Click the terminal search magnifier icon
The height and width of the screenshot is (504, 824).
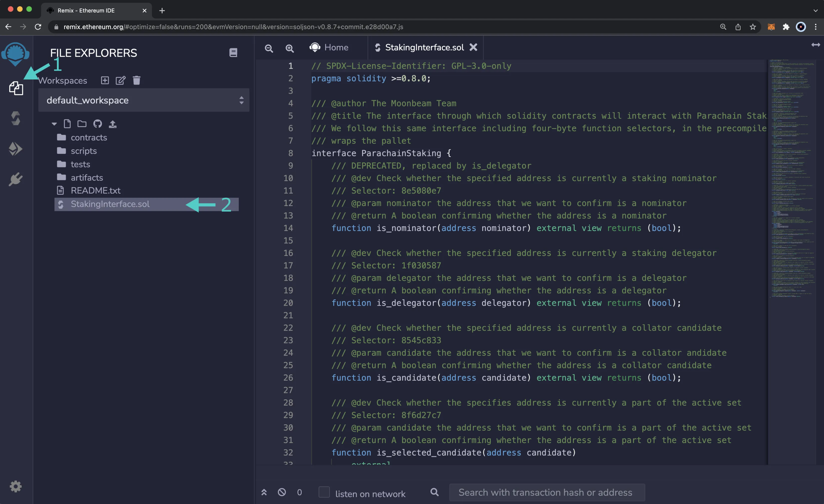pos(434,492)
